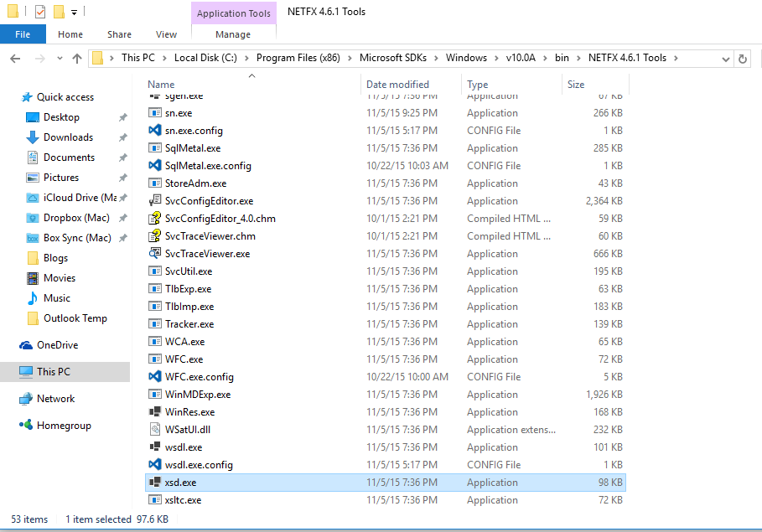Click the xsd.exe file icon

(154, 483)
